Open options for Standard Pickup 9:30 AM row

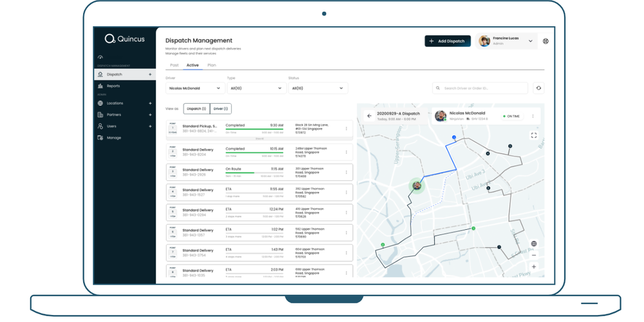[x=346, y=129]
